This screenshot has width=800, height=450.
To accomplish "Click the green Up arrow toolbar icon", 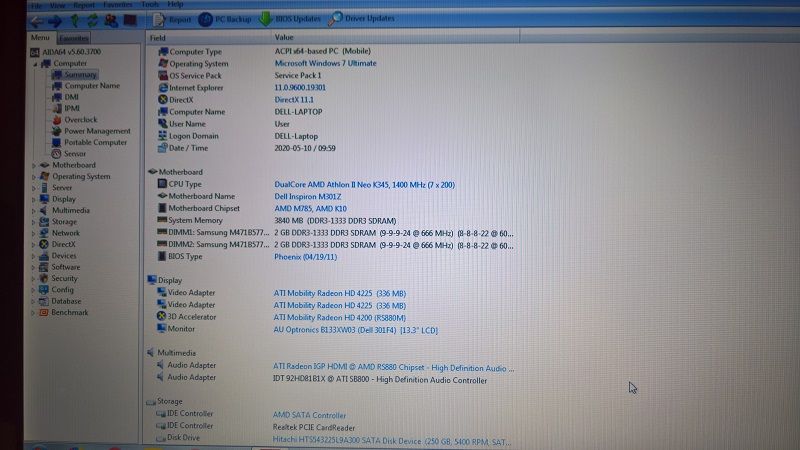I will click(x=74, y=20).
